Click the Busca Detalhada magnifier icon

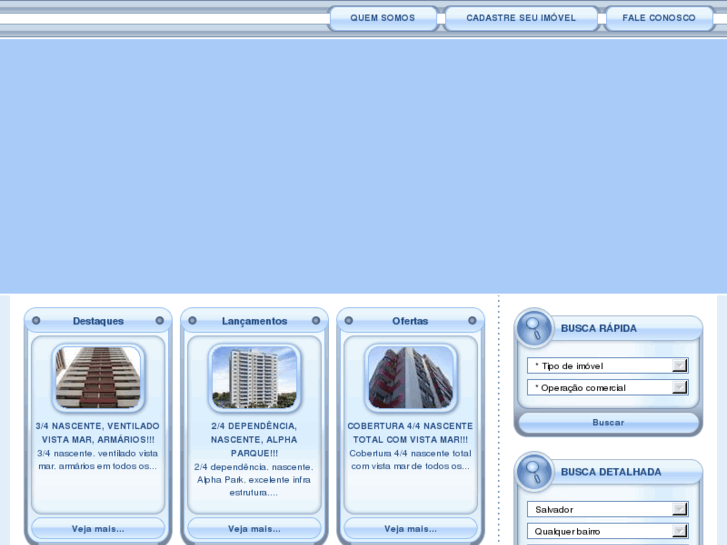(x=534, y=472)
